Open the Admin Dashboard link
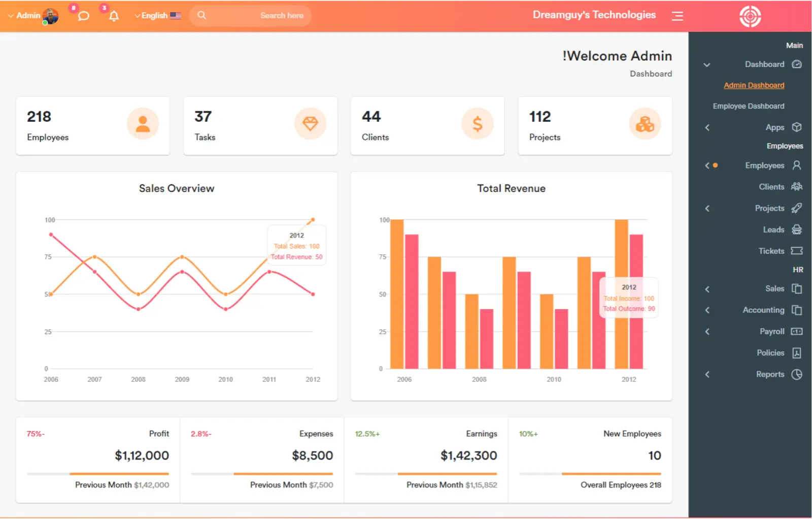Viewport: 812px width, 519px height. click(x=754, y=85)
